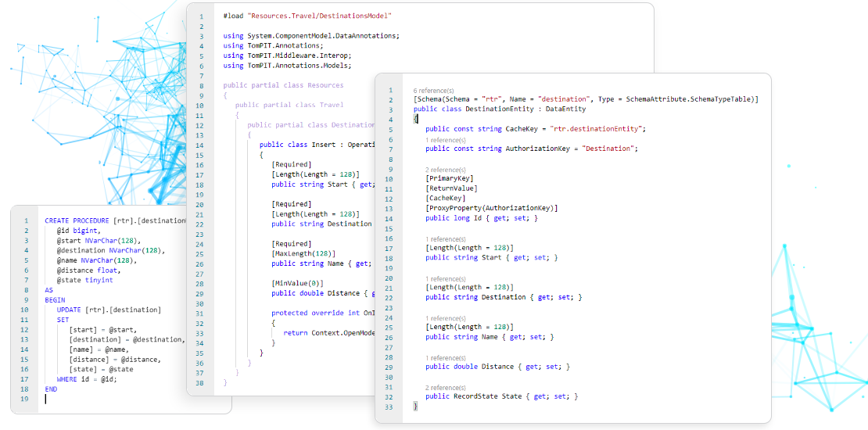Screen dimensions: 868x430
Task: Click the "@state tinyint" parameter line
Action: pyautogui.click(x=84, y=280)
